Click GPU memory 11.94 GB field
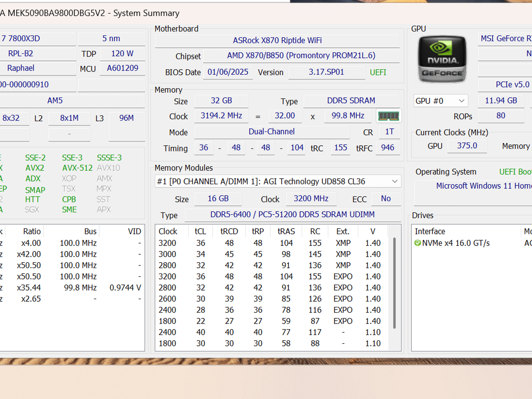Image resolution: width=532 pixels, height=399 pixels. point(501,101)
